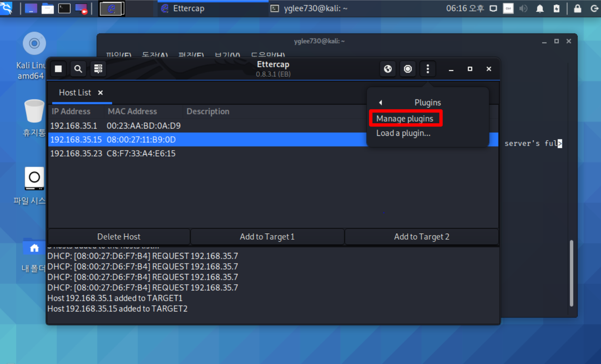Open the MITM menu globe icon
This screenshot has width=601, height=364.
[x=388, y=69]
